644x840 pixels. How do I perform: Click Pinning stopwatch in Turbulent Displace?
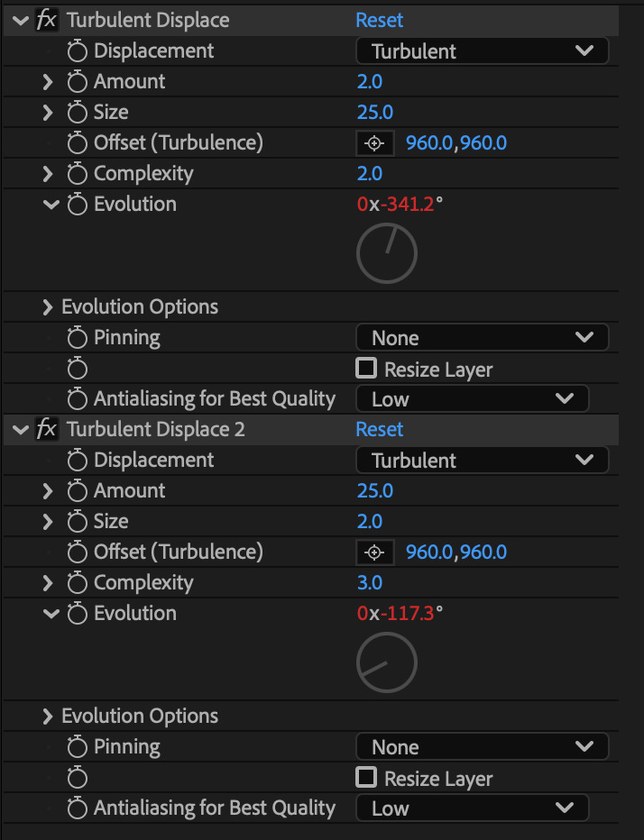coord(78,337)
